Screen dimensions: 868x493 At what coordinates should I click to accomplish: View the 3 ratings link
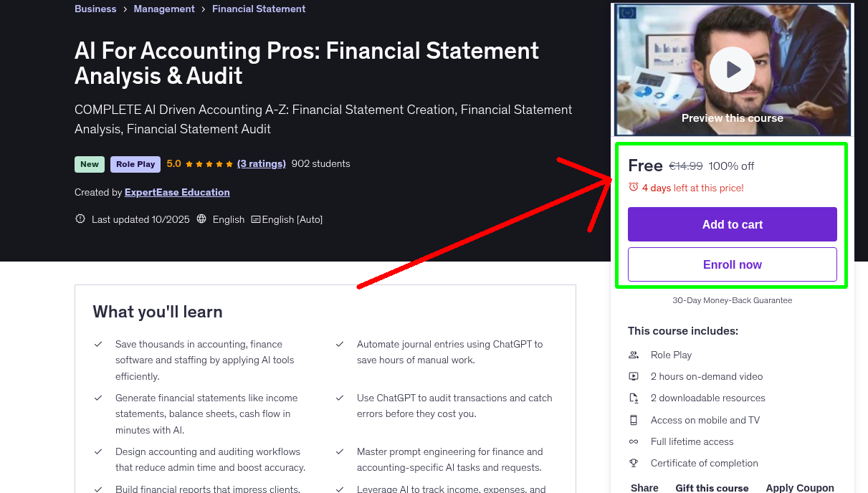click(262, 163)
